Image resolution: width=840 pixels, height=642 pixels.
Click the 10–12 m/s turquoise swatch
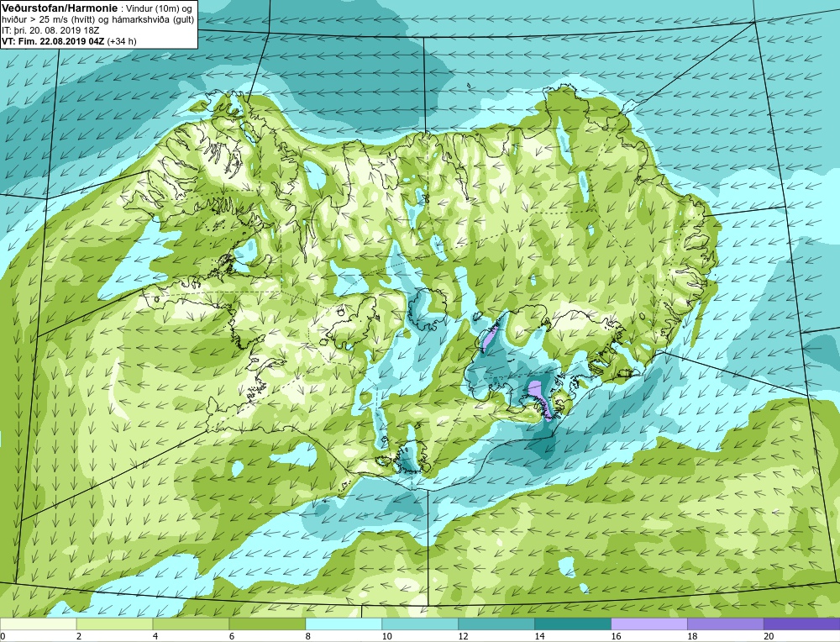pos(420,624)
